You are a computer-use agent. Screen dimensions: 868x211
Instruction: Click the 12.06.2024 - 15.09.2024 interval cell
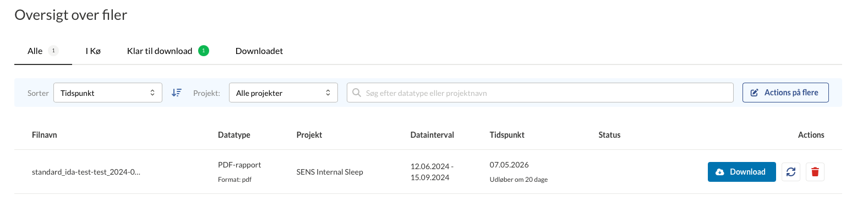[432, 172]
